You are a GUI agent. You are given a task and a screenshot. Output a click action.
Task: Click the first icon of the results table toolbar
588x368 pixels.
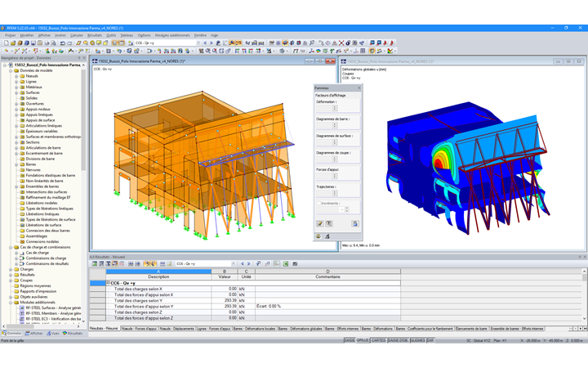(x=95, y=263)
